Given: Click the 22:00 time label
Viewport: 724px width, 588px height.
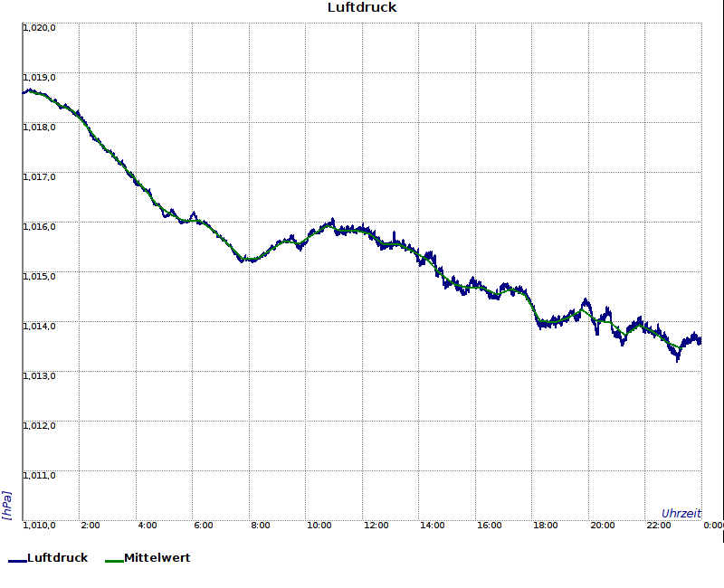Looking at the screenshot, I should (x=659, y=526).
